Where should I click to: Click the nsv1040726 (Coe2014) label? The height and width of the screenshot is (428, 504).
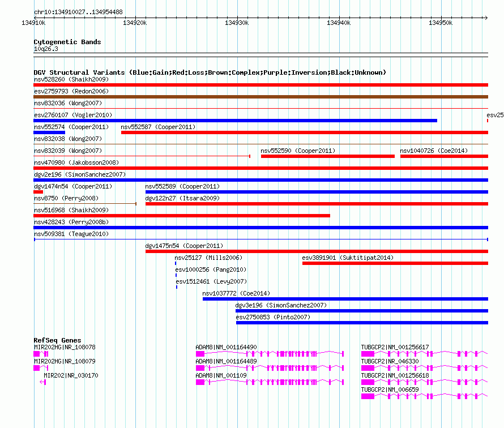[x=434, y=151]
